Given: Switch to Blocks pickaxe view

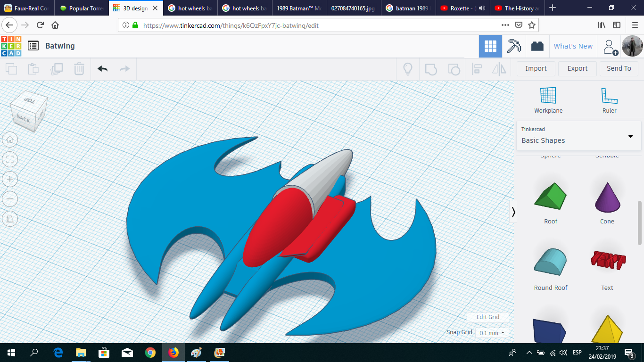Looking at the screenshot, I should 514,46.
